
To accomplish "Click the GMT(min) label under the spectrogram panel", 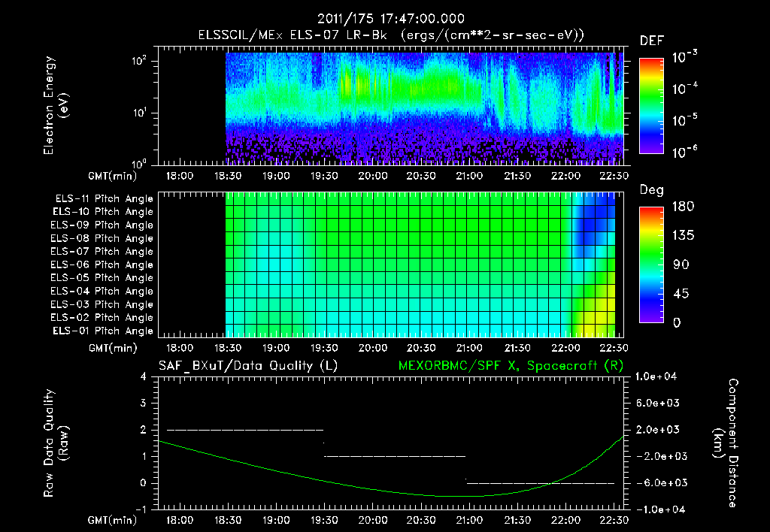I will pyautogui.click(x=113, y=176).
